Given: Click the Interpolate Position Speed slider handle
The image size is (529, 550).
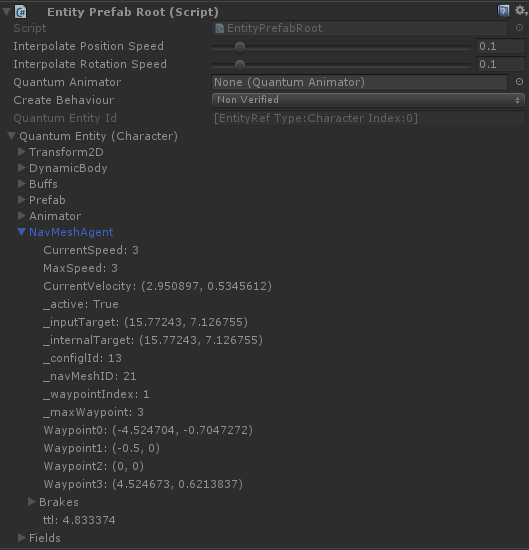Looking at the screenshot, I should click(240, 47).
